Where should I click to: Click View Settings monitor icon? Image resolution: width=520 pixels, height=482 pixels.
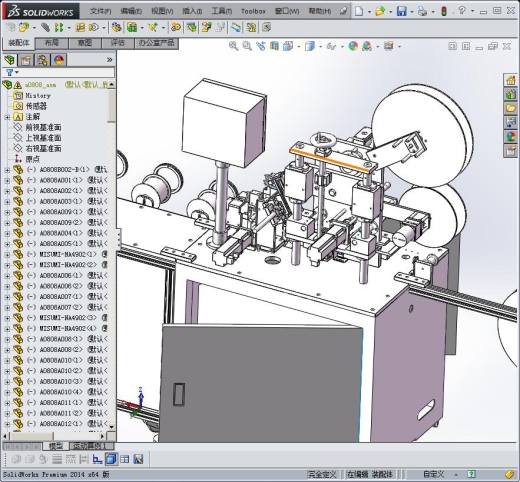coord(389,46)
